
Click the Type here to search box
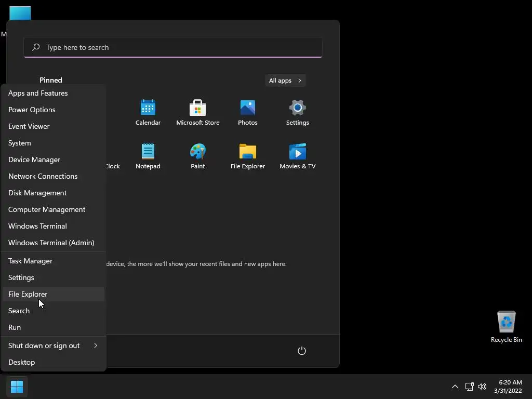tap(173, 47)
